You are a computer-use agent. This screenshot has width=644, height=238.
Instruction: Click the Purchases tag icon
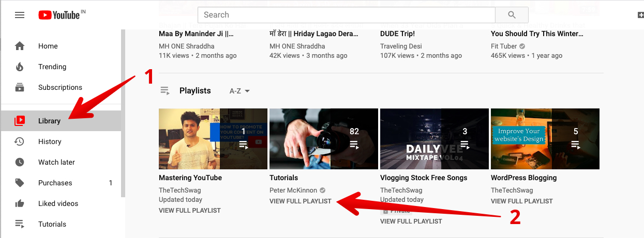click(x=20, y=183)
